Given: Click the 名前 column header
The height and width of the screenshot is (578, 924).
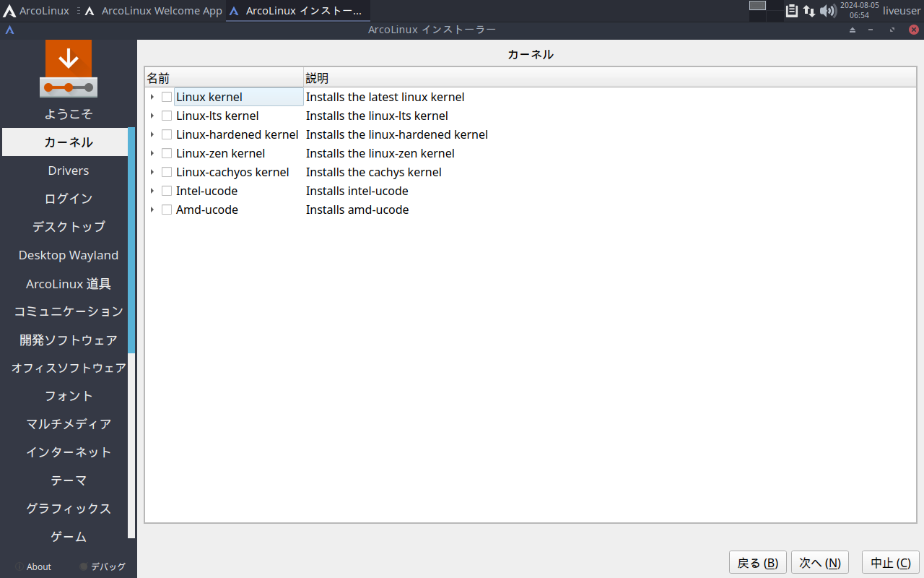Looking at the screenshot, I should coord(224,78).
